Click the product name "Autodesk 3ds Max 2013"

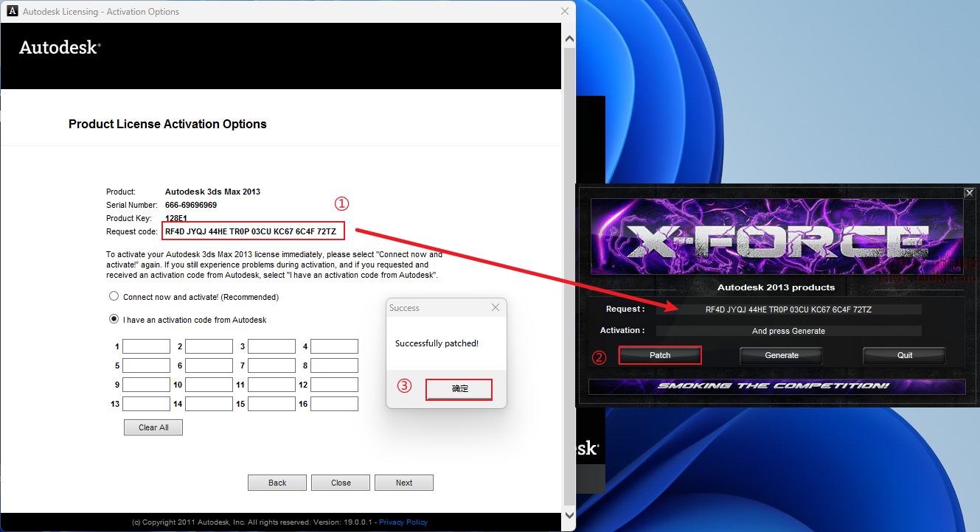[212, 192]
